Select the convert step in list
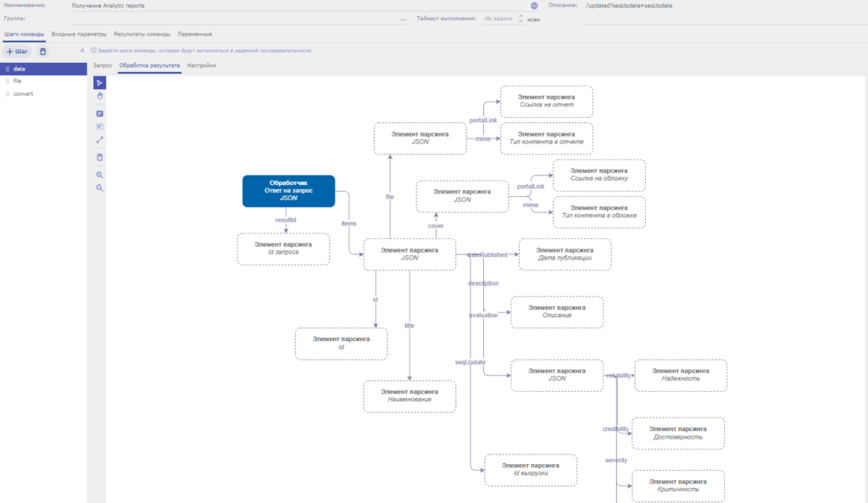Viewport: 868px width, 503px height. click(23, 94)
